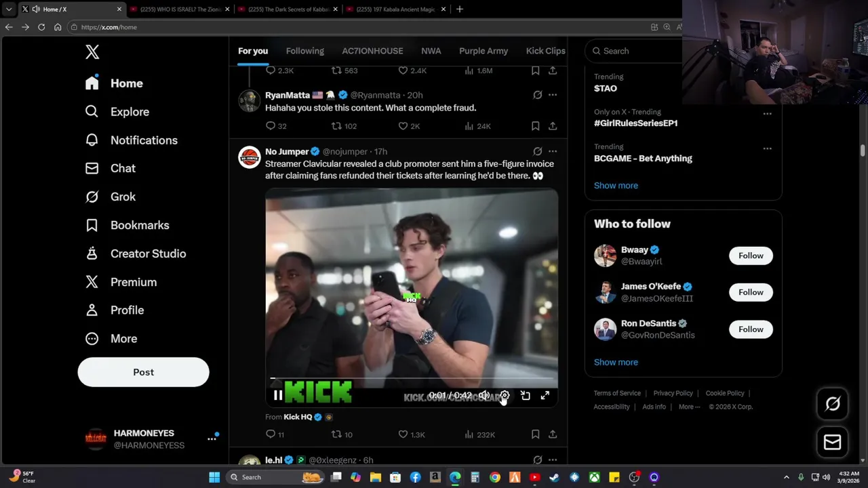The image size is (868, 488).
Task: Open more options for #GirlRulesSeriesEP1 trend
Action: pos(767,114)
